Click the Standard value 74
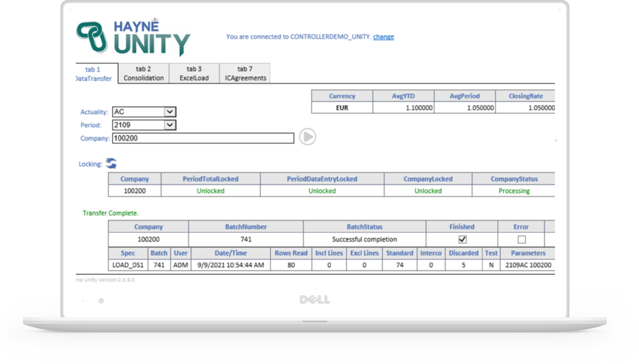 [400, 265]
